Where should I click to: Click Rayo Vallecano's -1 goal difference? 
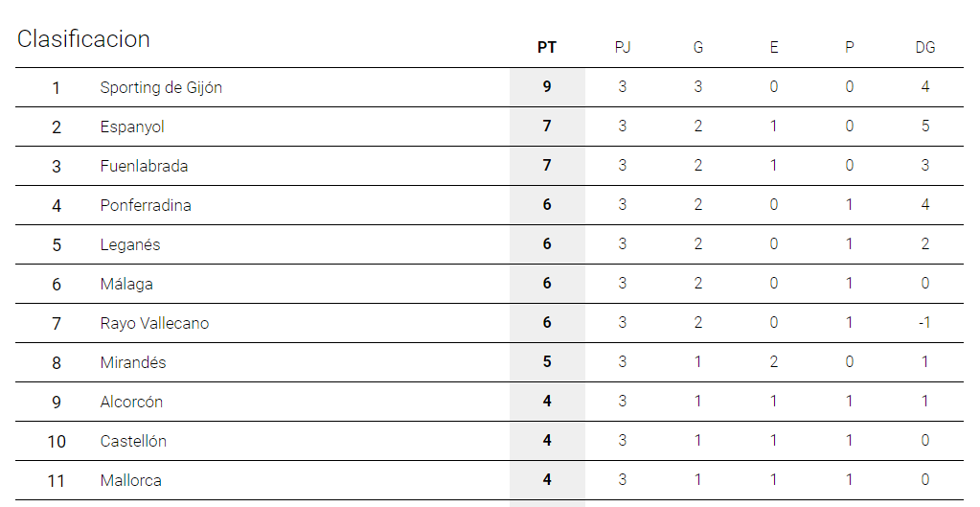[925, 323]
